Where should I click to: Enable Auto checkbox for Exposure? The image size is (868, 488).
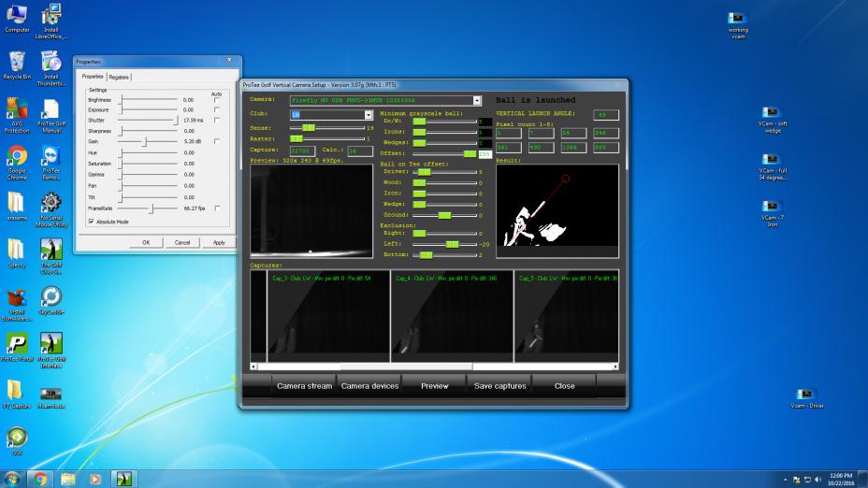tap(216, 109)
